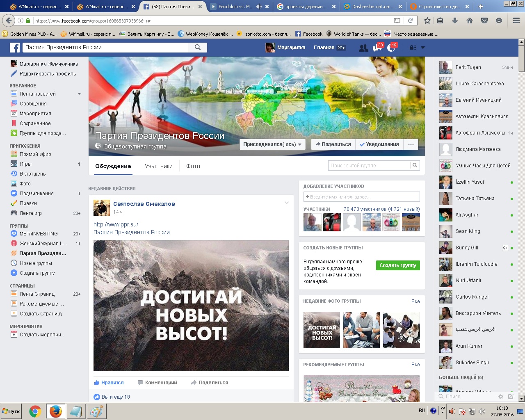
Task: Click page scrollbar down arrow
Action: tap(522, 399)
